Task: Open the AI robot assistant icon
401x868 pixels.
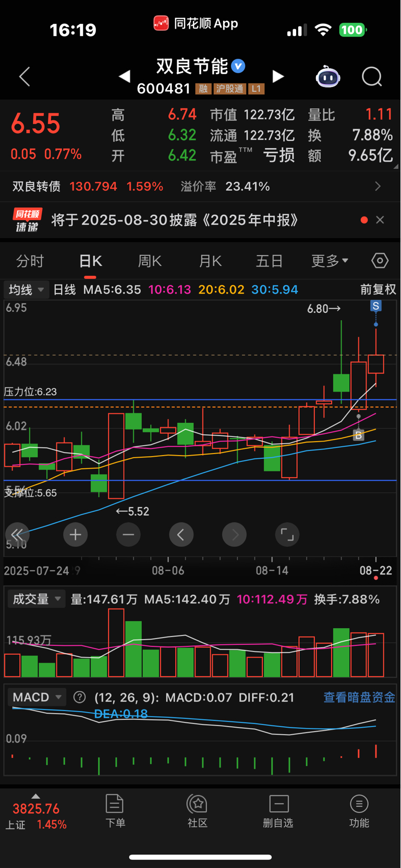Action: coord(328,77)
